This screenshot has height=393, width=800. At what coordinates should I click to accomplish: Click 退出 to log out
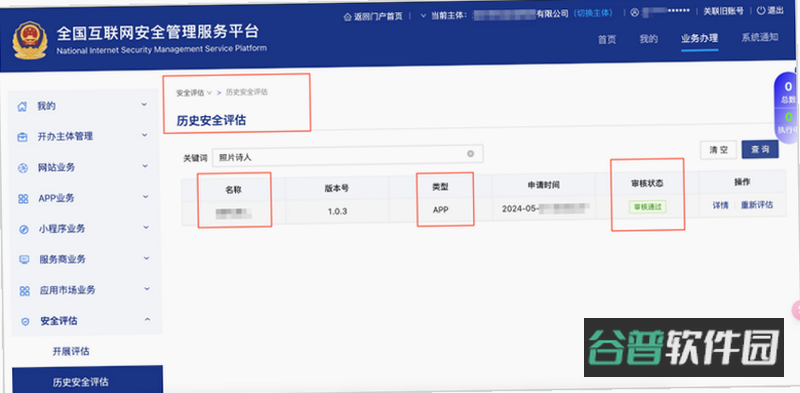[775, 10]
